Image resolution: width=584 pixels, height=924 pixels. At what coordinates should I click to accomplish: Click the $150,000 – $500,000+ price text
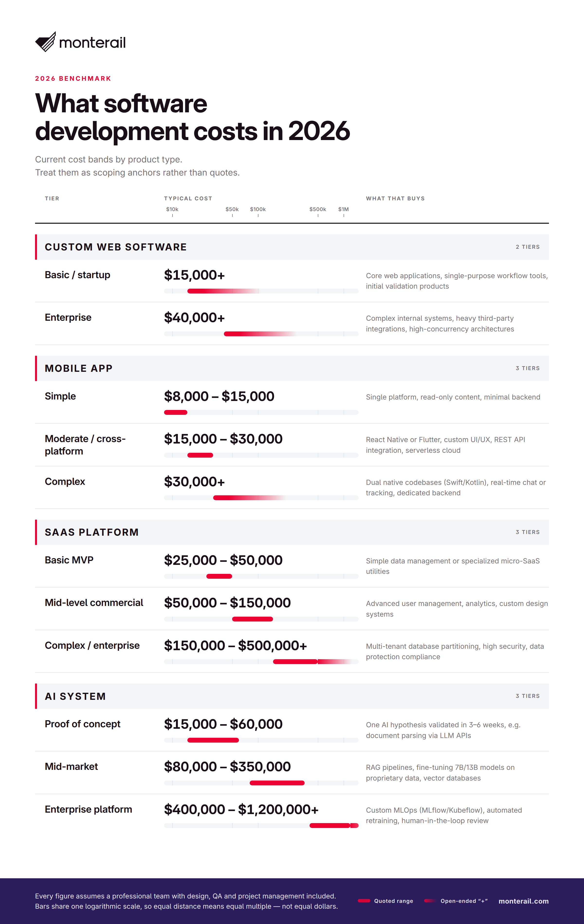pos(235,645)
